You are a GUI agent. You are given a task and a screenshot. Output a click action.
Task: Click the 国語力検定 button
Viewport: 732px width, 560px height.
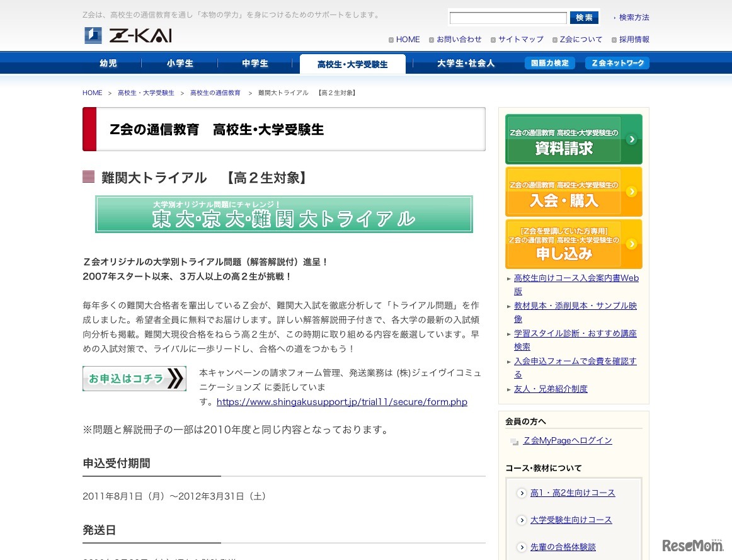(x=549, y=63)
